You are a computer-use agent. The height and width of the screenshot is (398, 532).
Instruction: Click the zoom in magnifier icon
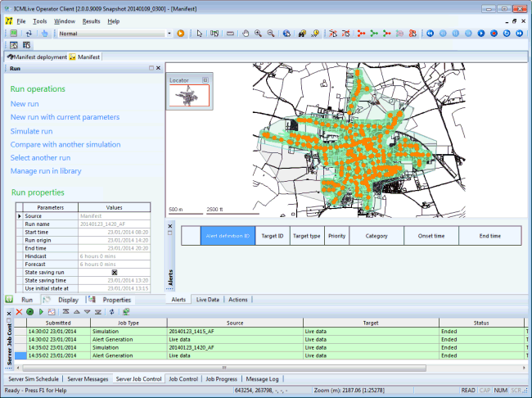(259, 34)
